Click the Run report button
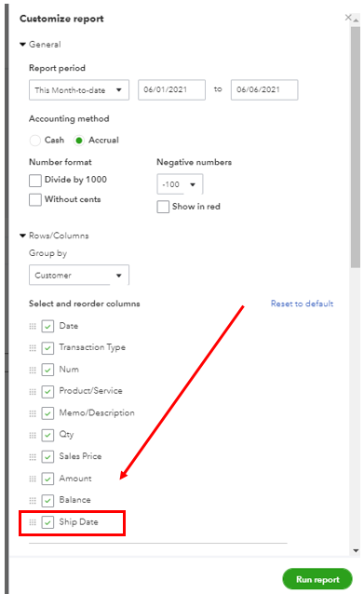 (317, 579)
